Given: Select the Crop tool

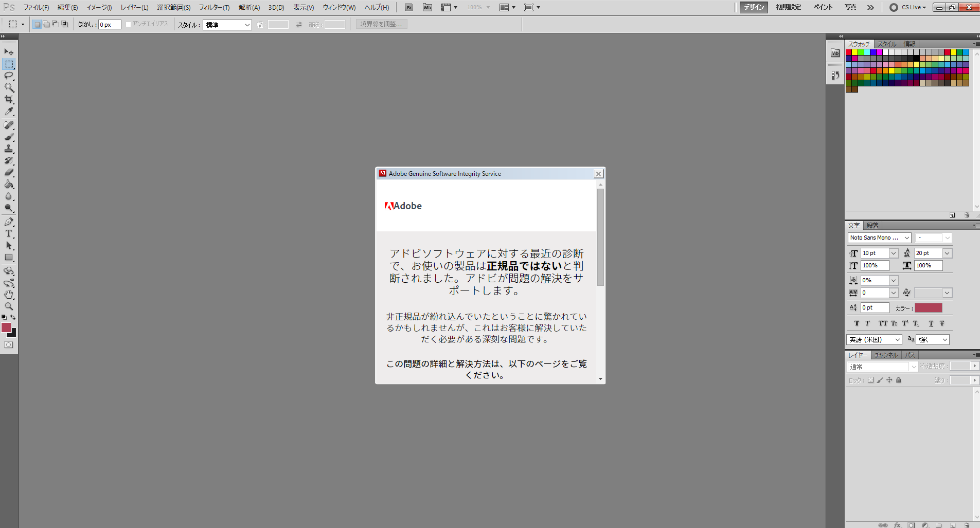Looking at the screenshot, I should pos(9,100).
